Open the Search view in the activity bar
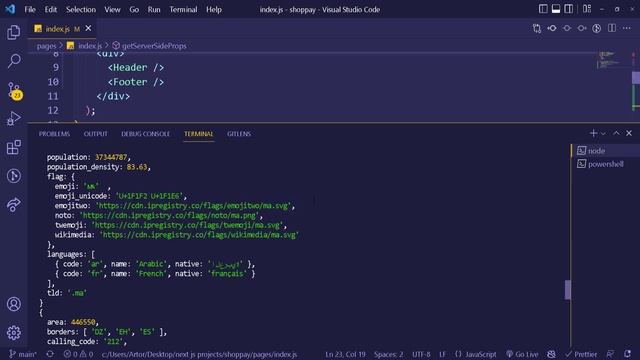Screen dimensions: 640x360 click(x=13, y=61)
